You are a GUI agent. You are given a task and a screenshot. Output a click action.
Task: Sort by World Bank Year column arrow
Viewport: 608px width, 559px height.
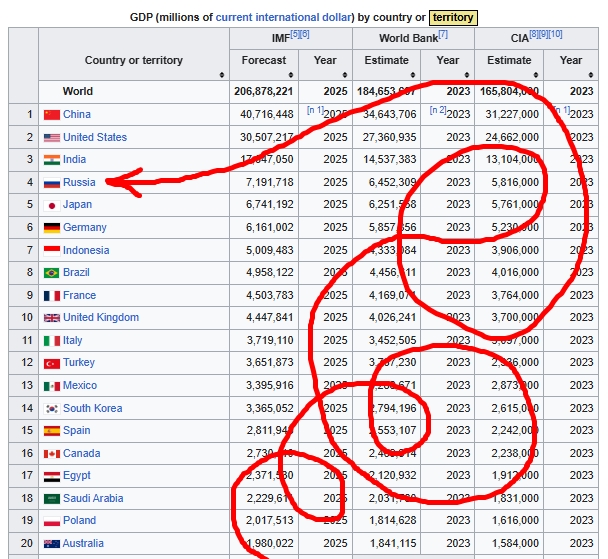point(466,74)
